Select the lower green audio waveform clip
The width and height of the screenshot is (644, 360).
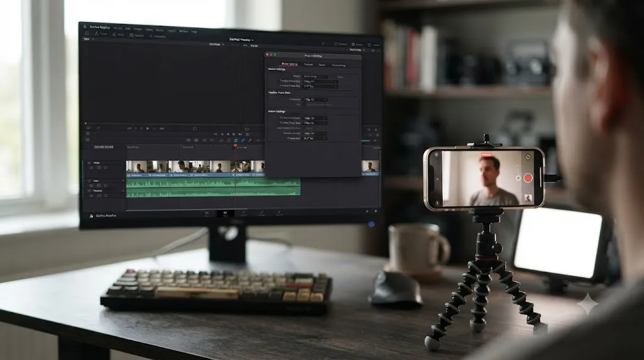click(213, 192)
